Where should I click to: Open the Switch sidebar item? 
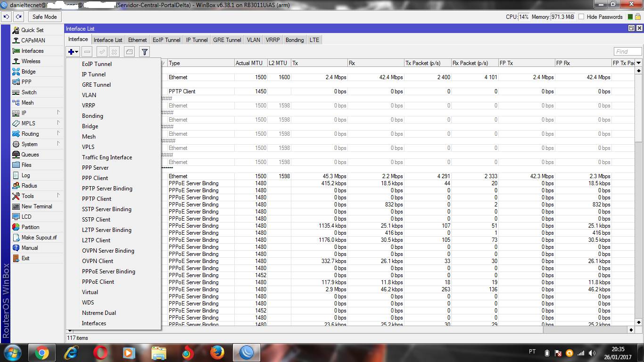[x=37, y=92]
